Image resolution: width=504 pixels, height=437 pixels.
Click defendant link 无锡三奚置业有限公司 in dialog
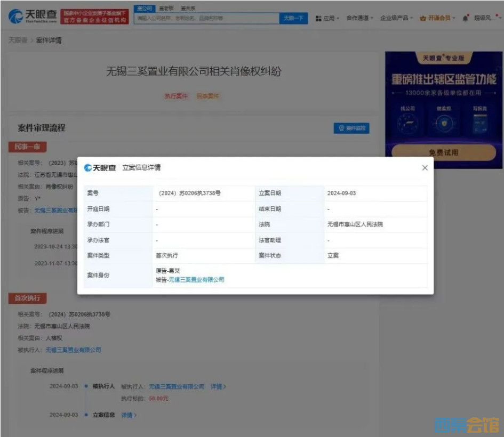[196, 280]
